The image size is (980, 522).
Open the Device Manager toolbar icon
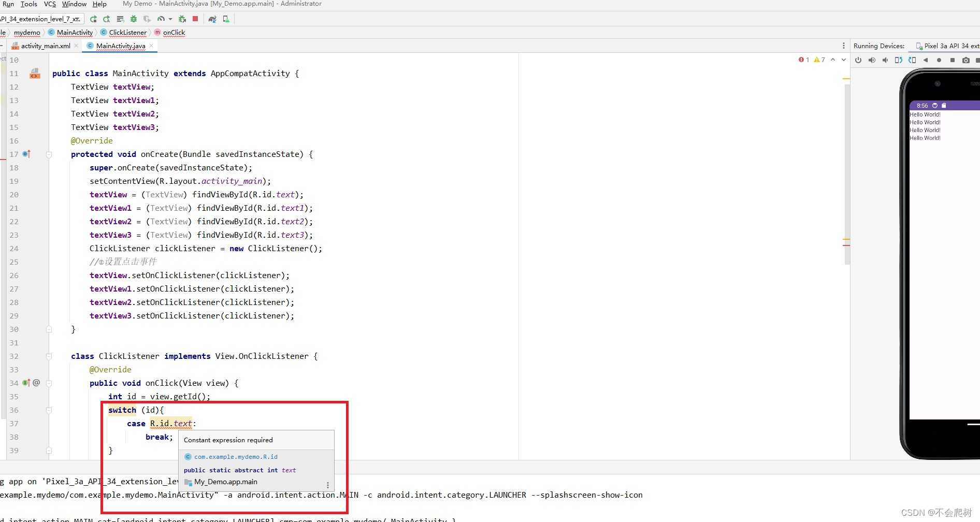click(x=226, y=19)
